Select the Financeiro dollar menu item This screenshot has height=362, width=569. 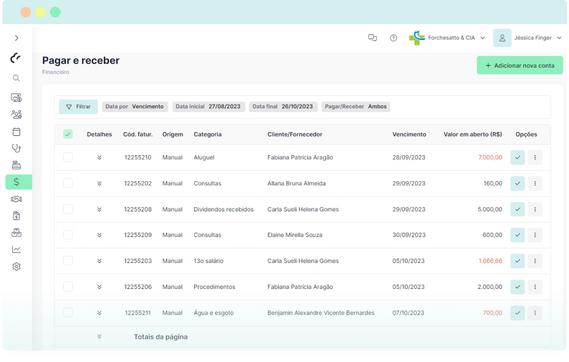coord(18,182)
